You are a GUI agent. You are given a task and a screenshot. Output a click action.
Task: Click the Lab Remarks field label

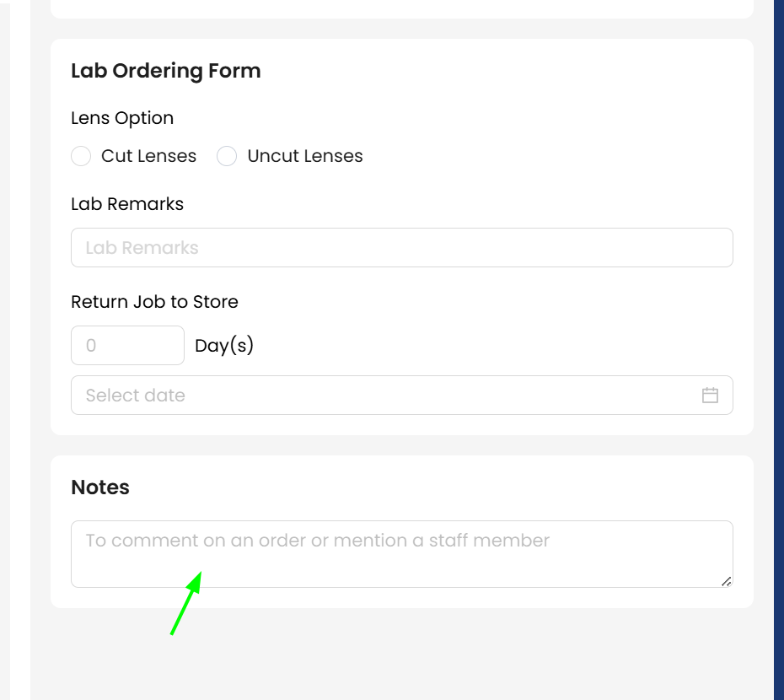tap(127, 204)
